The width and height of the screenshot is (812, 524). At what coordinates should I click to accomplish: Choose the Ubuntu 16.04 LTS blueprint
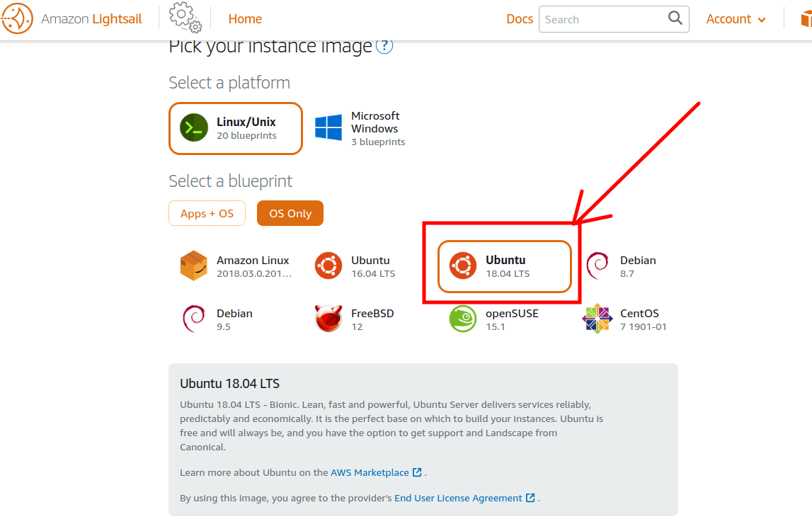(370, 266)
